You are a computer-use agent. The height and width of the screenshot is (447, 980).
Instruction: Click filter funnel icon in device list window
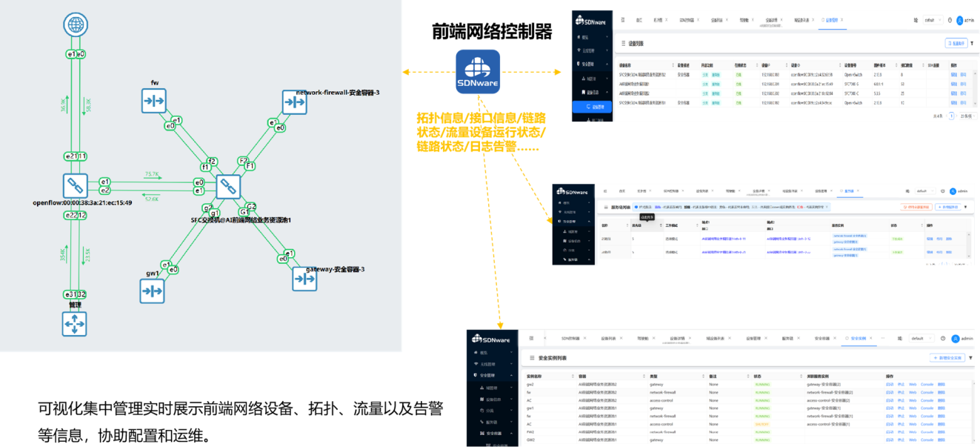972,43
